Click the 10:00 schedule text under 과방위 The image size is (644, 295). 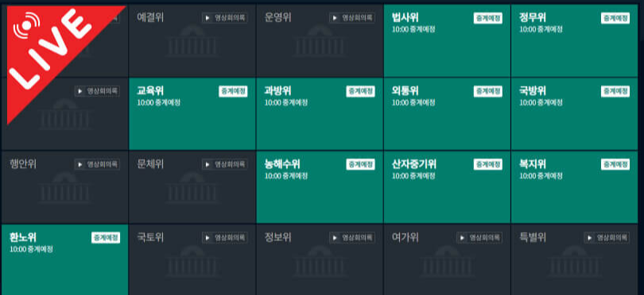[x=286, y=103]
